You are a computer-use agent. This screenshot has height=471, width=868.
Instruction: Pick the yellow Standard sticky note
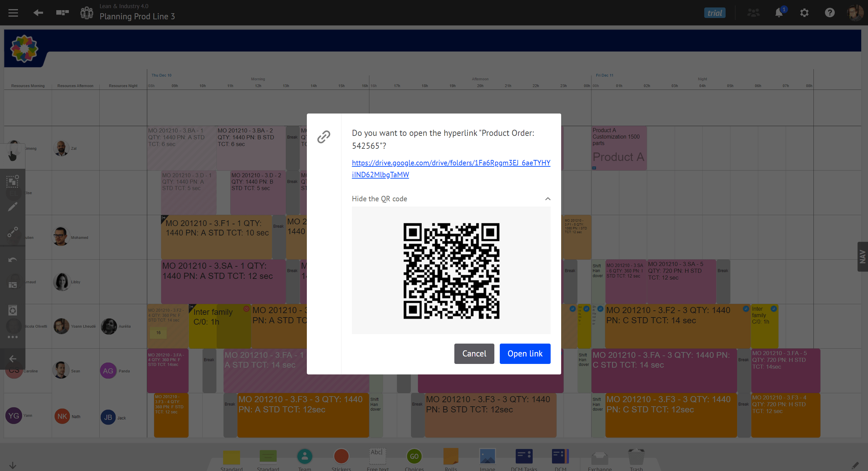(x=232, y=457)
